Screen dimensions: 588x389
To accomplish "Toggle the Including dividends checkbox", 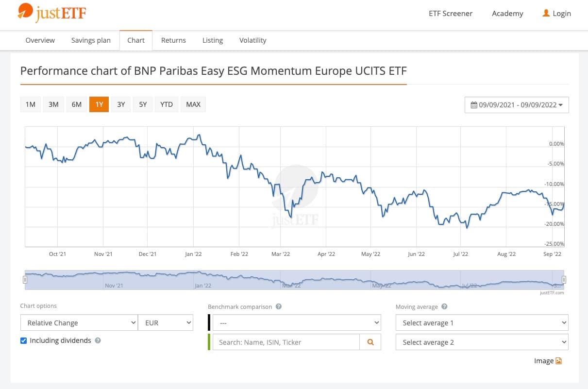I will [23, 340].
